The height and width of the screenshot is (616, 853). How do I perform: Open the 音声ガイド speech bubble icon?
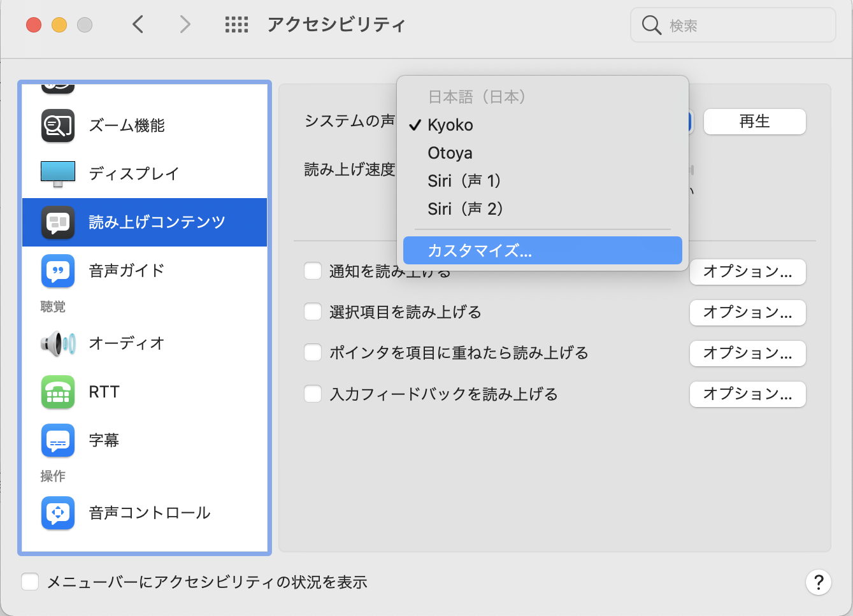(x=58, y=271)
